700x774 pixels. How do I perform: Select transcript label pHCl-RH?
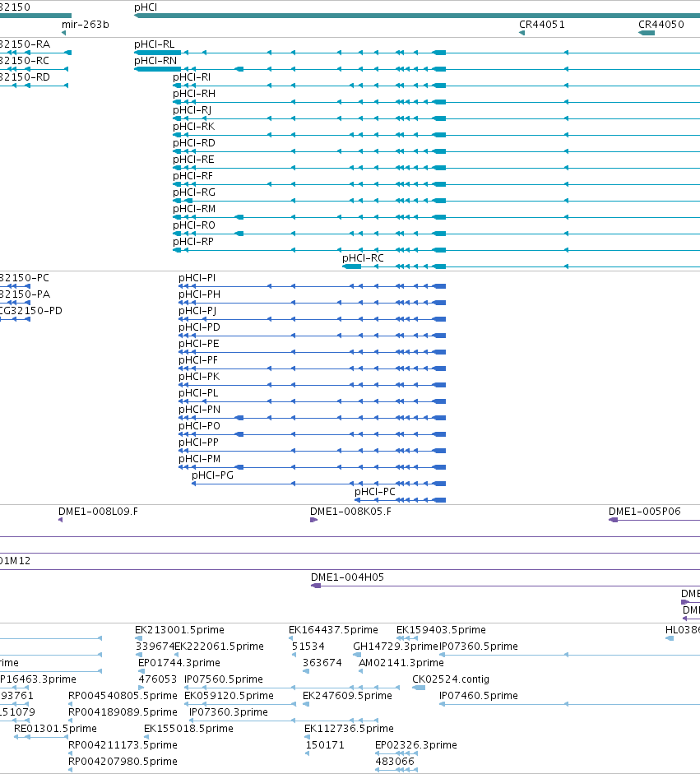pyautogui.click(x=194, y=93)
